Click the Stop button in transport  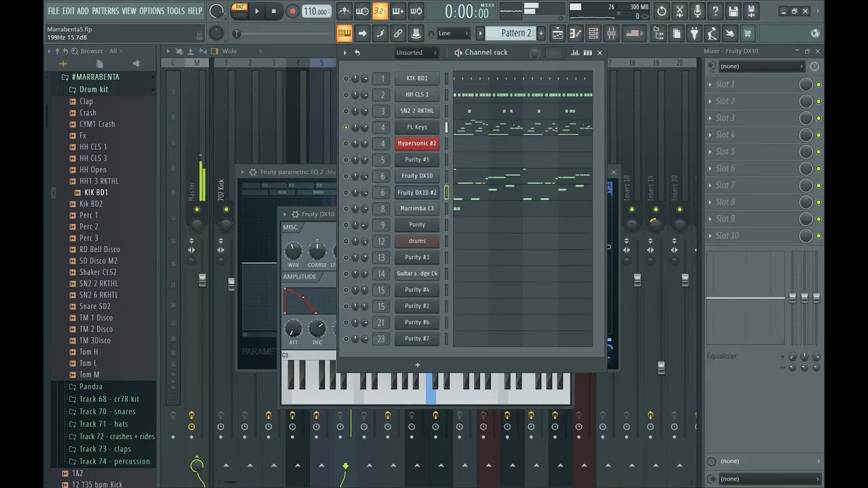click(274, 11)
